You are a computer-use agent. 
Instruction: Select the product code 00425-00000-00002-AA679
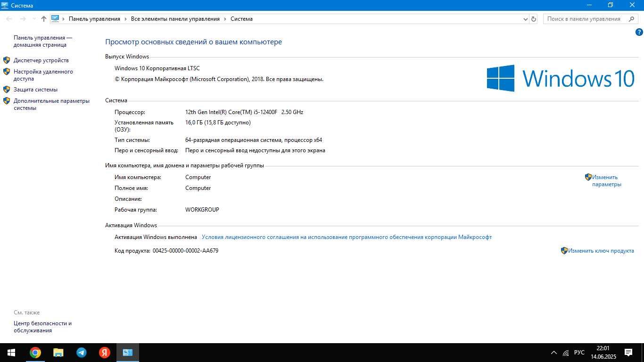tap(185, 251)
